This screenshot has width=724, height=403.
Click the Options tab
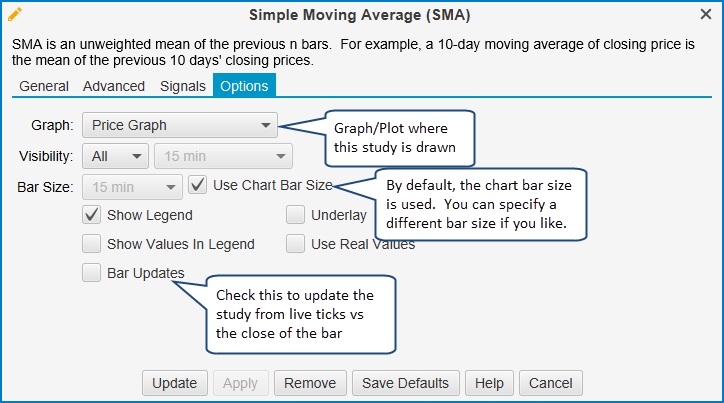click(x=244, y=85)
